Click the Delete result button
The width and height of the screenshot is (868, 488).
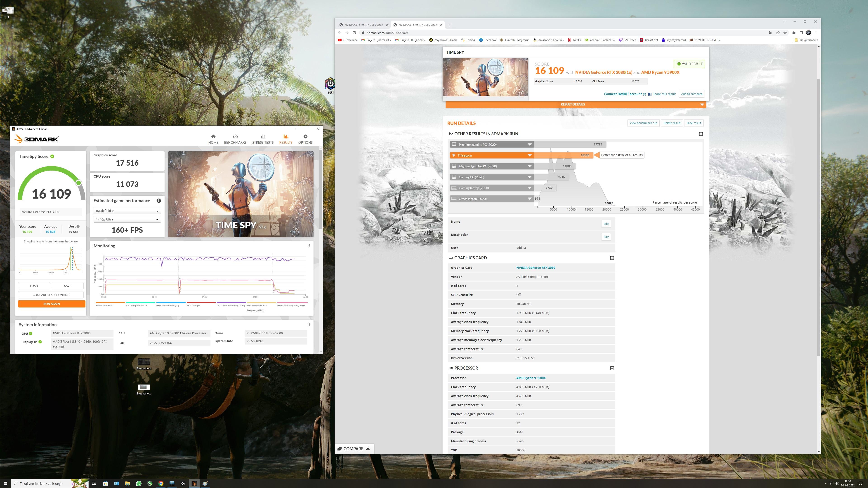point(672,123)
